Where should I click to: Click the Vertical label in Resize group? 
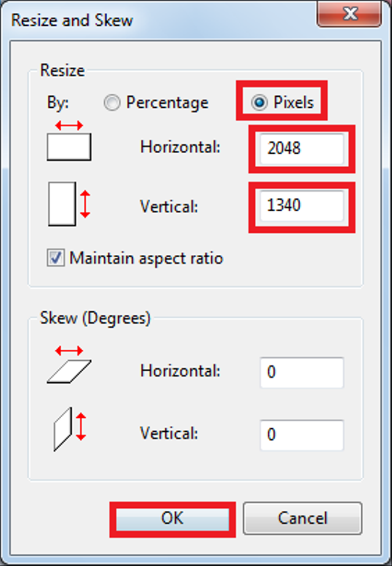169,206
